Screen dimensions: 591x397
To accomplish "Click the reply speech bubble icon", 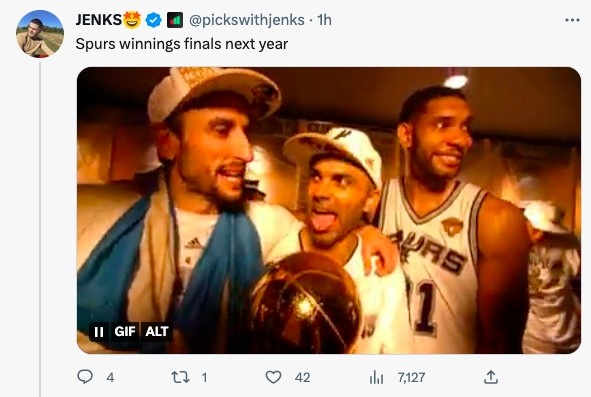I will click(85, 377).
